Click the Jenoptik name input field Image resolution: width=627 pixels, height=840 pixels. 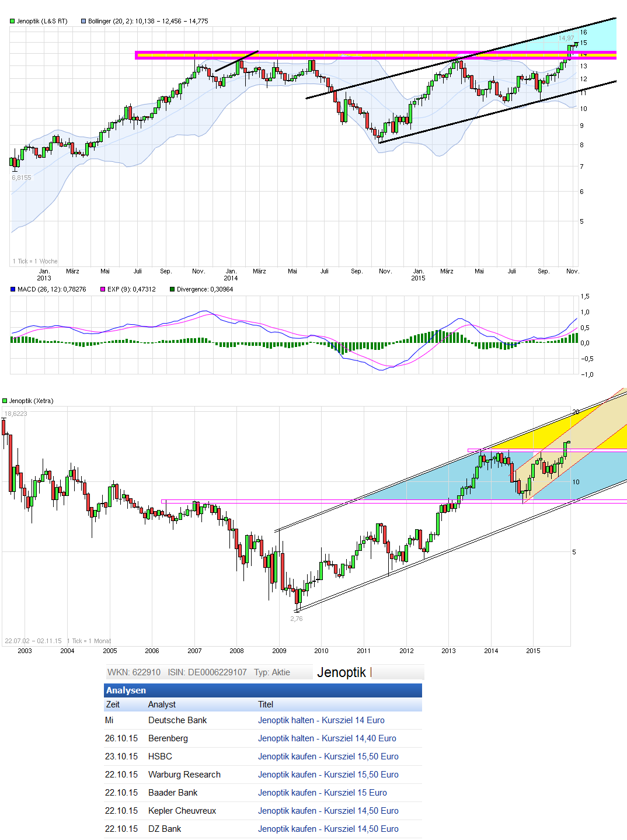tap(369, 672)
